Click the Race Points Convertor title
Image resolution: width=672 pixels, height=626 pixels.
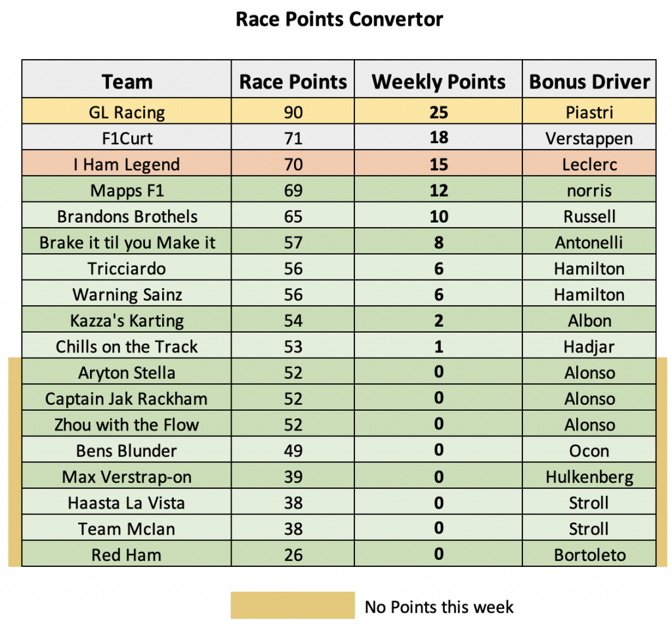pos(339,19)
